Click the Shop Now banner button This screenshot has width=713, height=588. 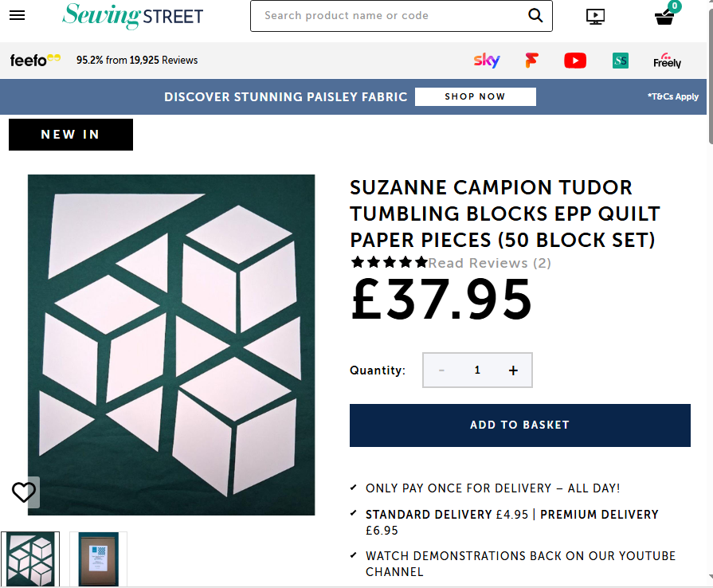475,96
